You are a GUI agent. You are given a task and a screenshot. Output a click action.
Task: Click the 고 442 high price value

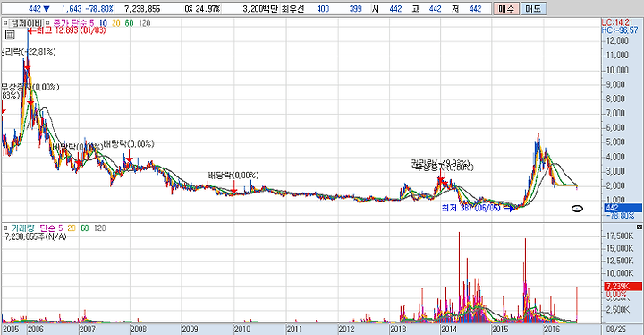(x=435, y=9)
